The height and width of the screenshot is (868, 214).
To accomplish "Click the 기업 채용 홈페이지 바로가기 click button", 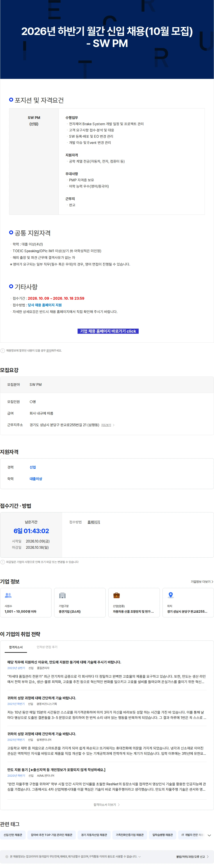I will [x=108, y=331].
